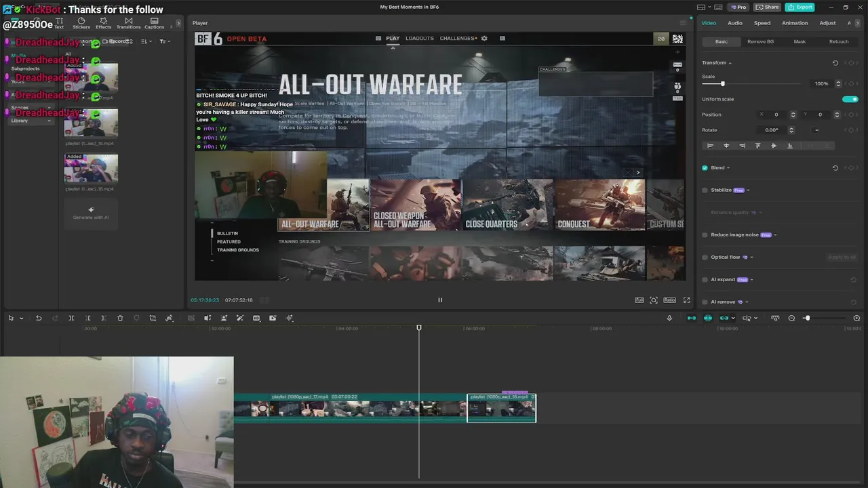
Task: Delete selected clip with trash icon
Action: click(120, 318)
